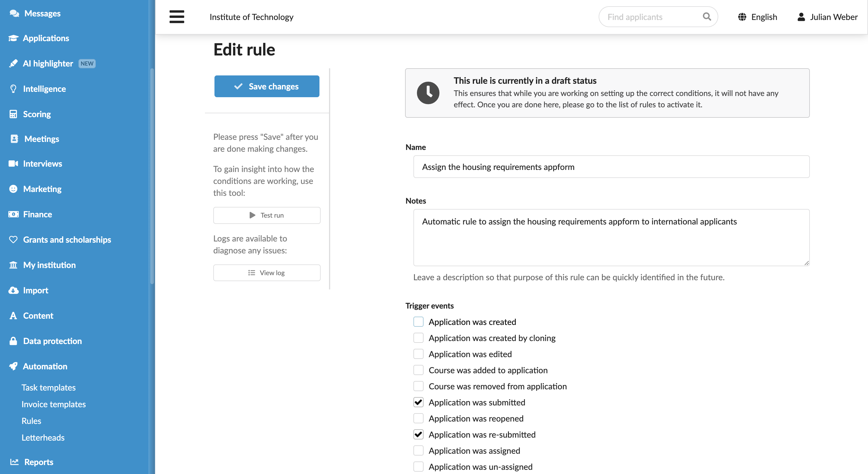Click the Intelligence lightbulb icon
This screenshot has height=474, width=868.
point(13,89)
